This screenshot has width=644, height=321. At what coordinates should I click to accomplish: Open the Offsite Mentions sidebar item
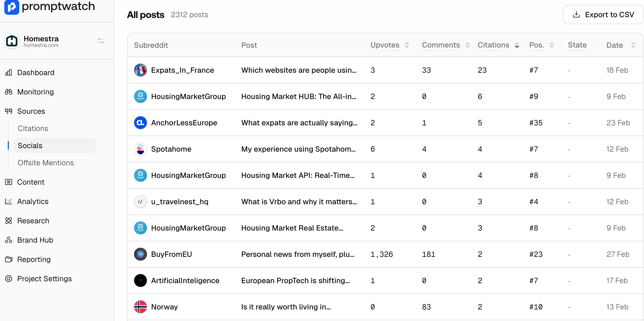click(46, 163)
